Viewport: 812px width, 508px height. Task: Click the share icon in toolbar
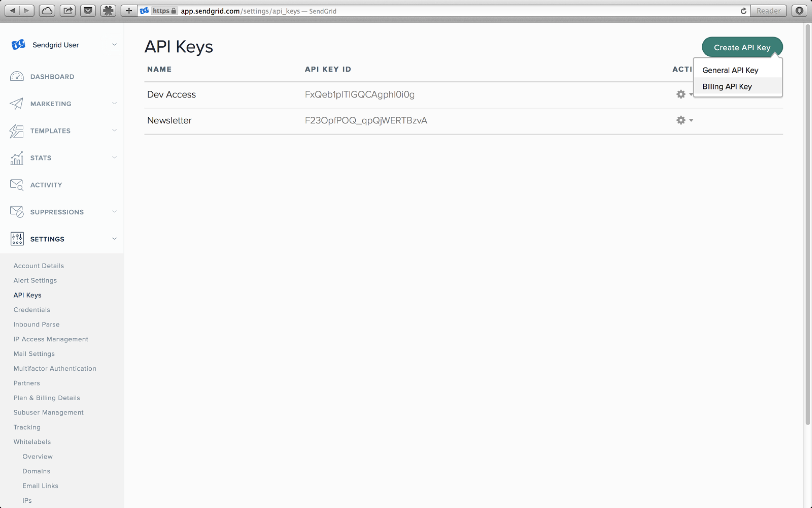pos(67,11)
